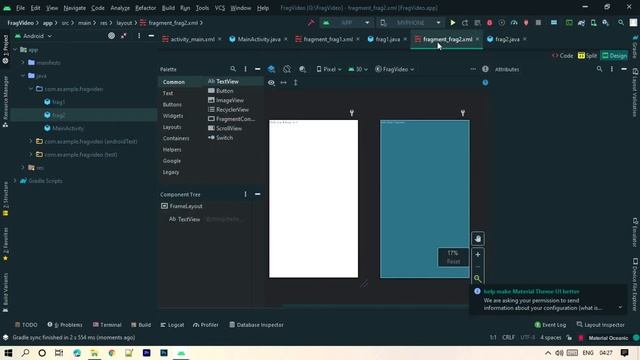Open the FragVideo theme dropdown
This screenshot has height=360, width=640.
tap(394, 69)
